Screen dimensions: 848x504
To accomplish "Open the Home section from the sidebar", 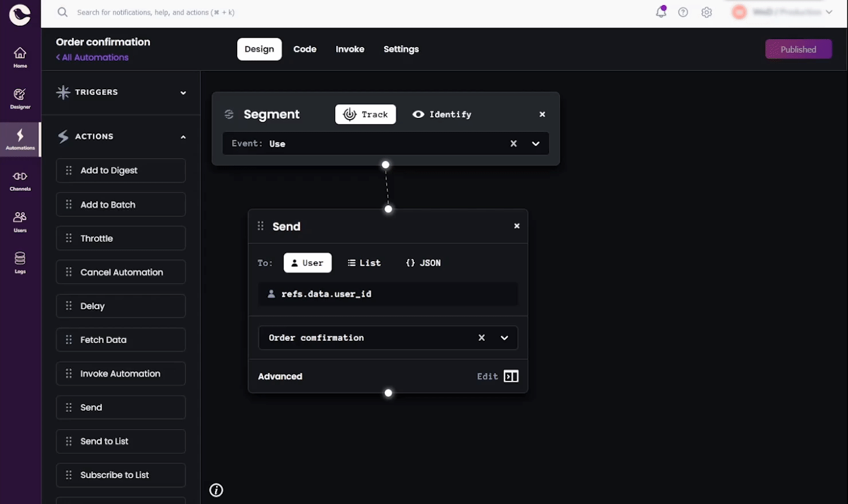I will point(20,56).
